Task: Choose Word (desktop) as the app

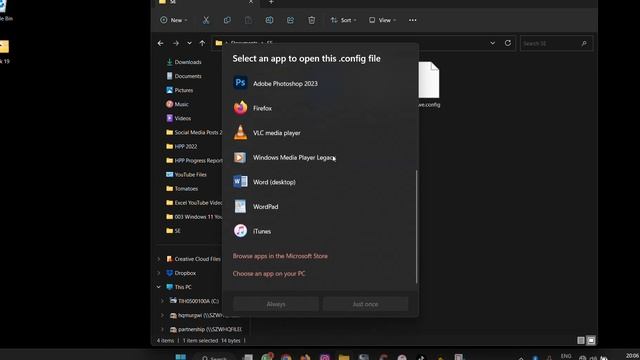Action: [x=320, y=182]
